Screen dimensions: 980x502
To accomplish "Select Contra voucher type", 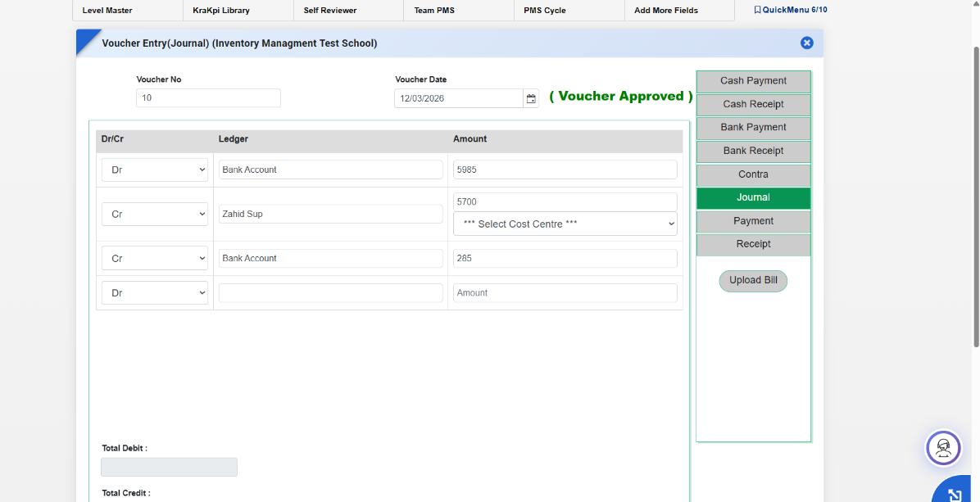I will click(x=753, y=174).
